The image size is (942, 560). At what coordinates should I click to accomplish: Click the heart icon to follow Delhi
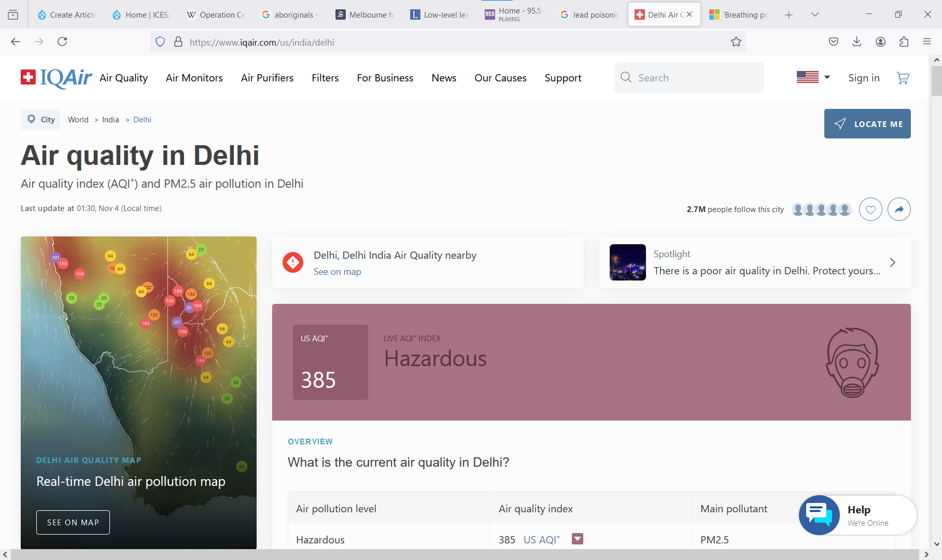(870, 209)
